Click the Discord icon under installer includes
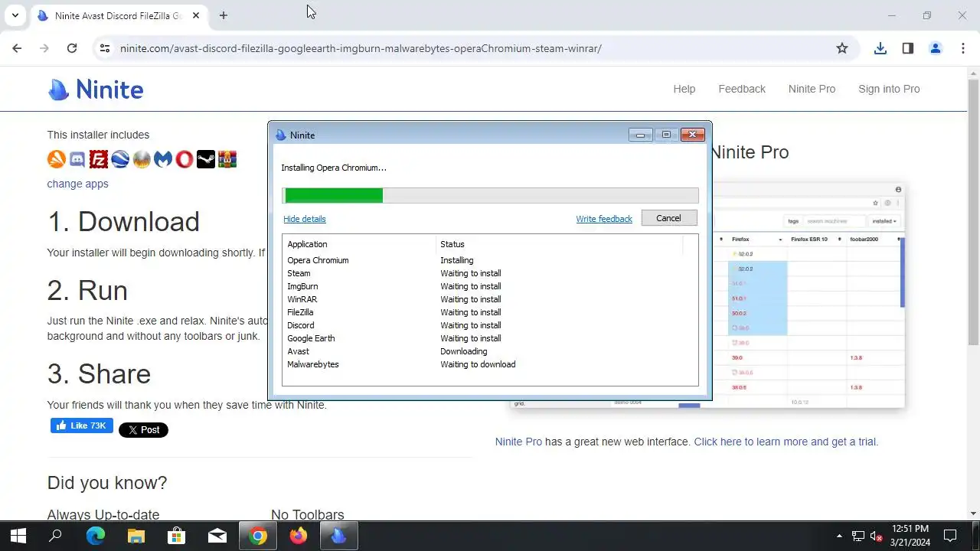The width and height of the screenshot is (980, 551). click(77, 159)
